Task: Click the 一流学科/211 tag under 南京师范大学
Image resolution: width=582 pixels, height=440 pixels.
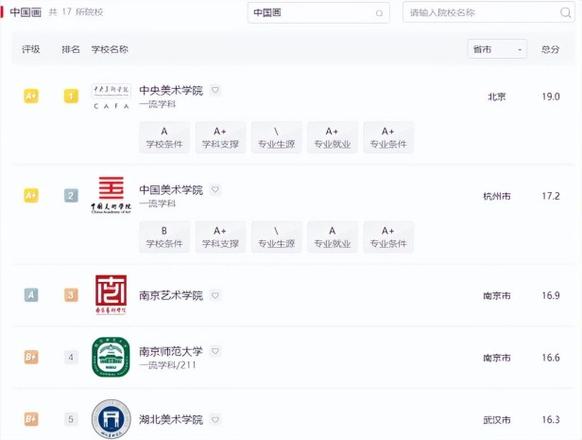Action: tap(167, 365)
